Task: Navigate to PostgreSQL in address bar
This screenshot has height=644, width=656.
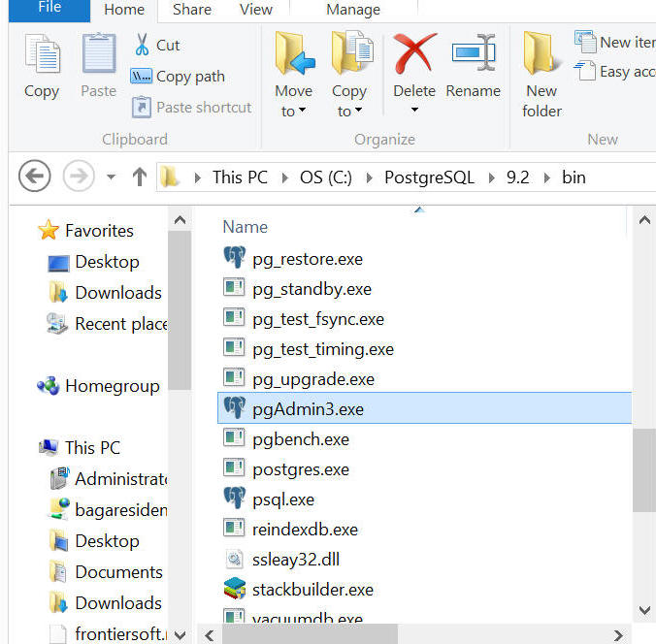Action: pyautogui.click(x=429, y=177)
